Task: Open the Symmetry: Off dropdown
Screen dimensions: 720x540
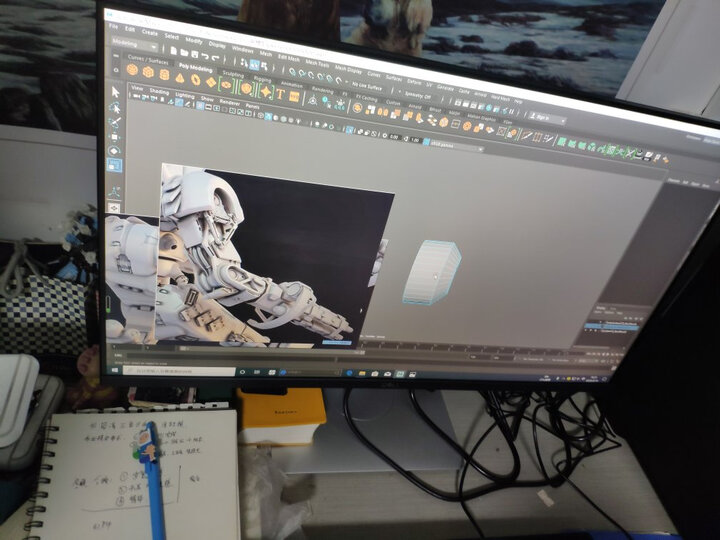Action: pos(417,96)
